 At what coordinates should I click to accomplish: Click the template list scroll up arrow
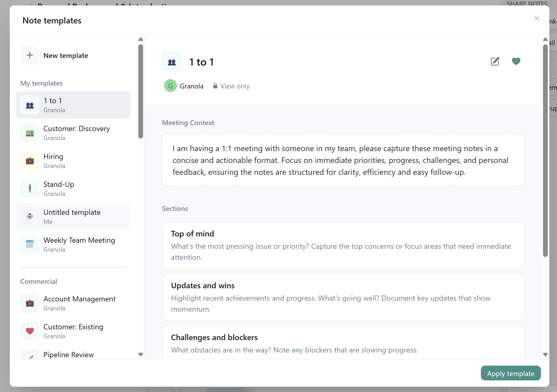click(141, 39)
